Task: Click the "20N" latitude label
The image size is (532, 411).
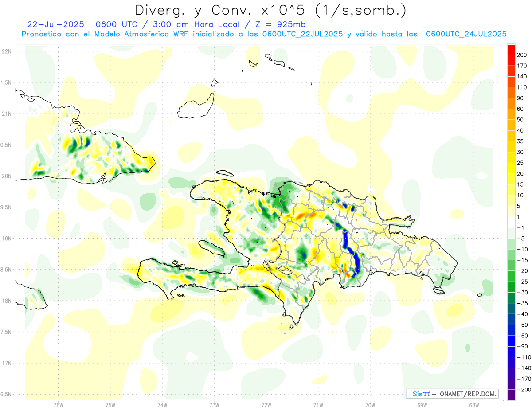Action: [x=6, y=176]
